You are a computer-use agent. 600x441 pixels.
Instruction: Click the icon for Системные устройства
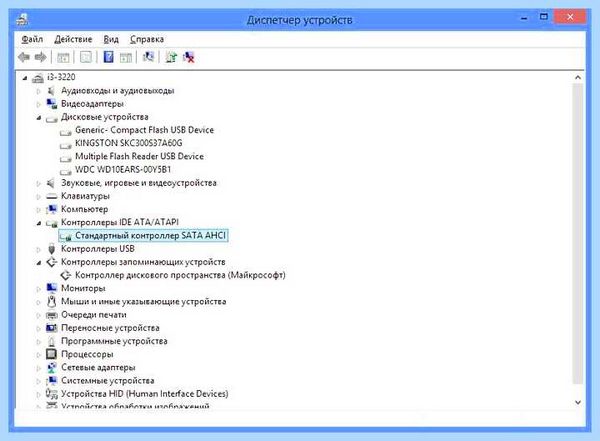coord(51,381)
